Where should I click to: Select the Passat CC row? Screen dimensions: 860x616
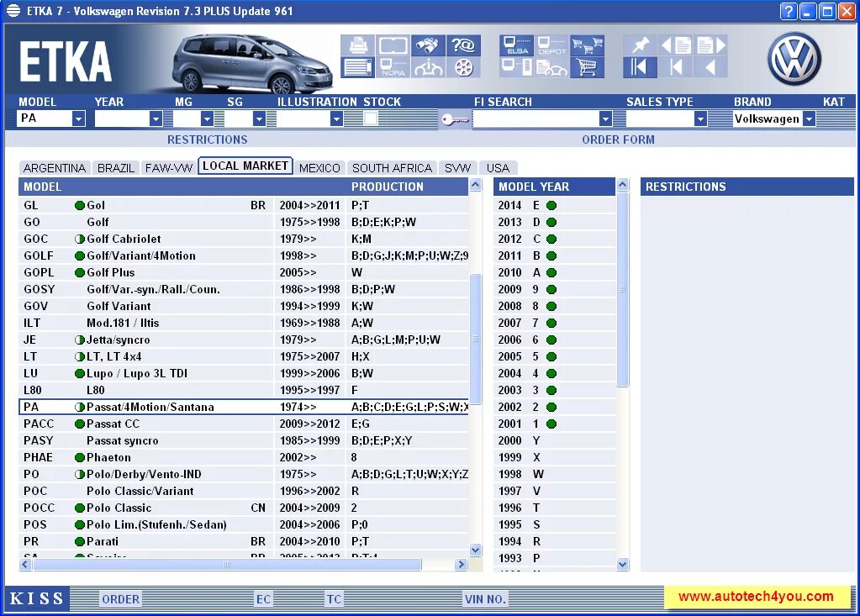tap(244, 424)
